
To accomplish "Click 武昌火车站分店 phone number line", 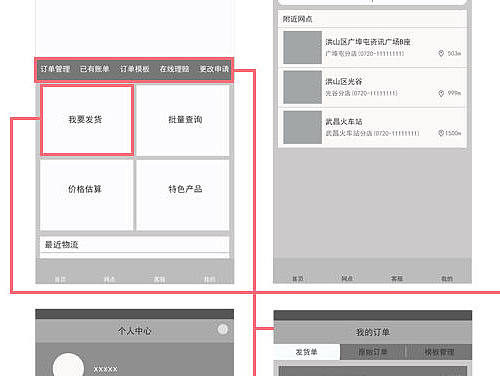I will (372, 133).
